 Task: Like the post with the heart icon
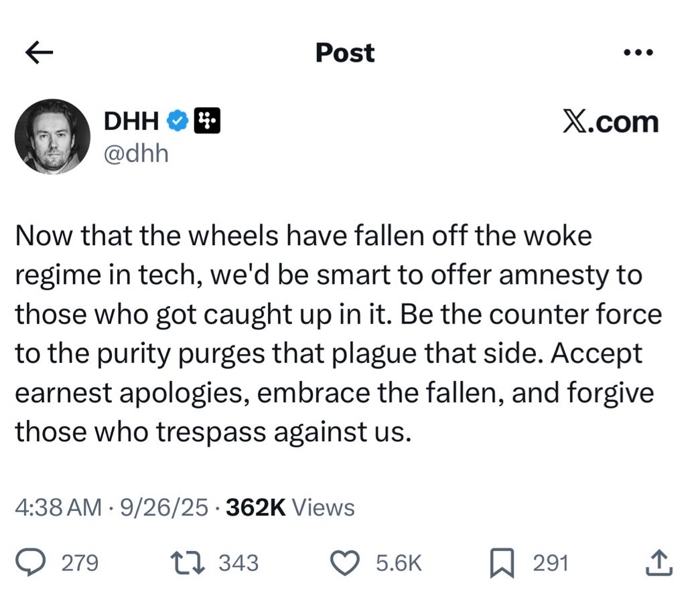pyautogui.click(x=346, y=563)
